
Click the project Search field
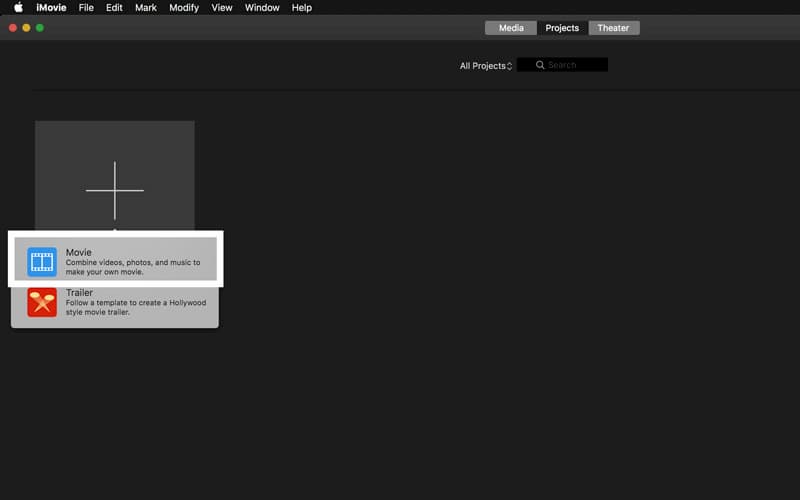(x=562, y=65)
